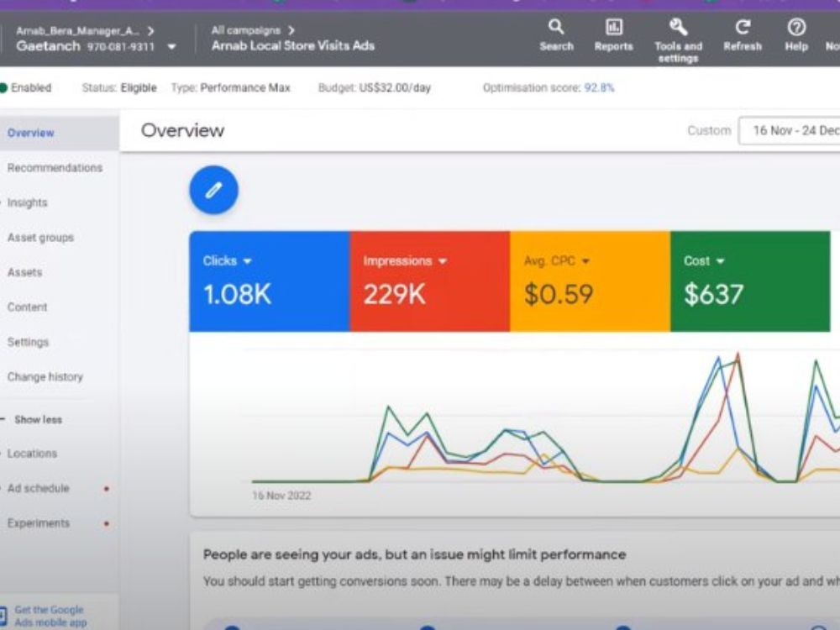Open Tools and settings
This screenshot has width=840, height=630.
point(678,40)
